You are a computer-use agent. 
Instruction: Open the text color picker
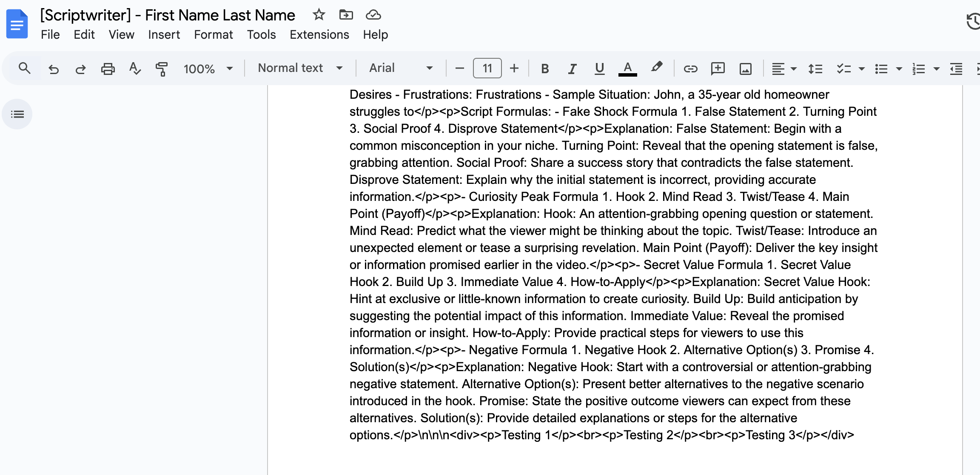(627, 69)
